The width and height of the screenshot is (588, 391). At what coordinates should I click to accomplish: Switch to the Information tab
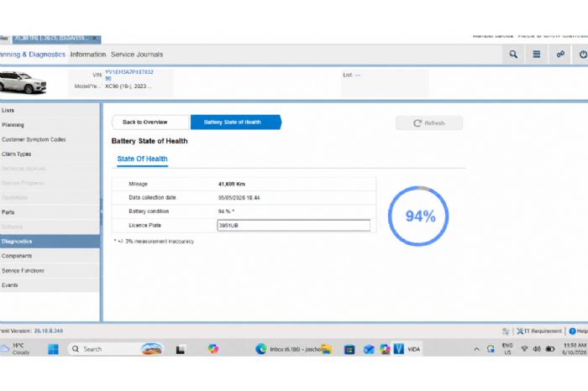[88, 55]
